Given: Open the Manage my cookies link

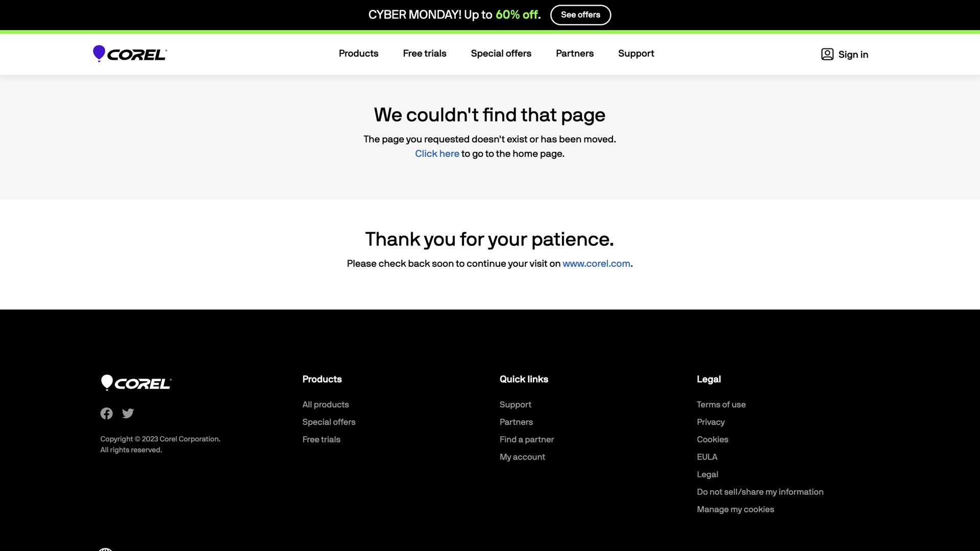Looking at the screenshot, I should (735, 509).
